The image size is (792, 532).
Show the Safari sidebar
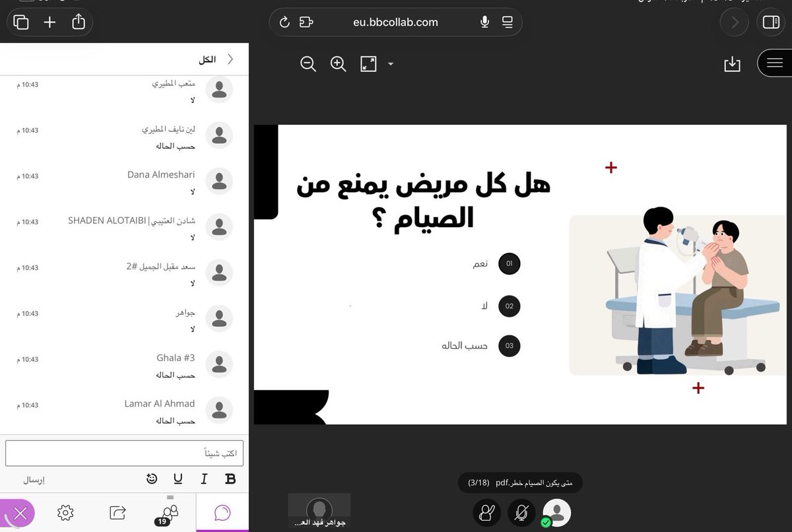click(x=771, y=22)
